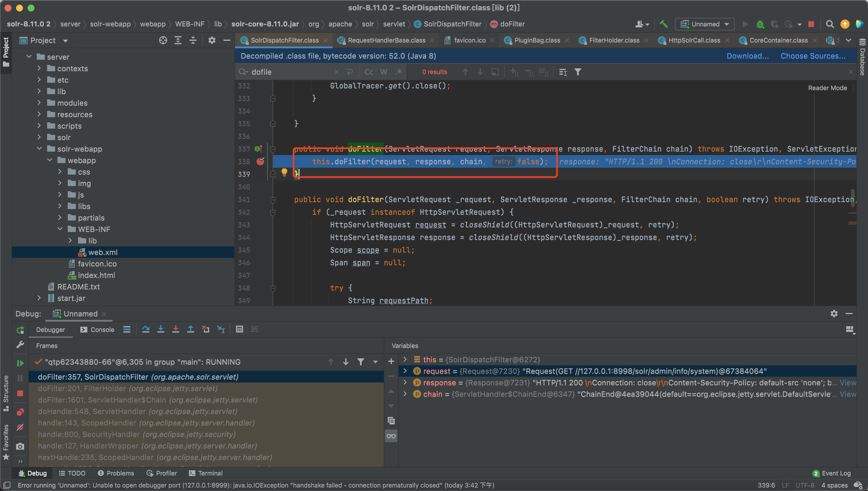Click Force Step Into red arrow
This screenshot has width=868, height=491.
click(176, 329)
